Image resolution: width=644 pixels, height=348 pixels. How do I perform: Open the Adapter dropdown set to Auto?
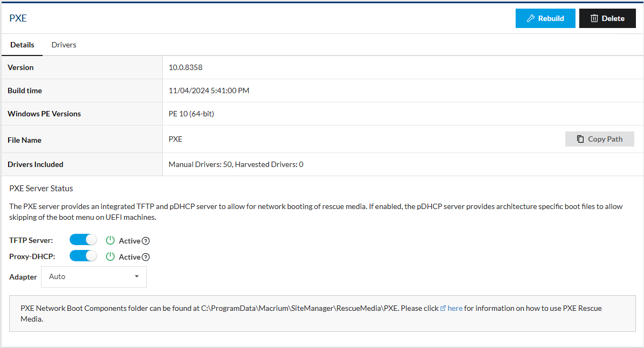pyautogui.click(x=94, y=276)
